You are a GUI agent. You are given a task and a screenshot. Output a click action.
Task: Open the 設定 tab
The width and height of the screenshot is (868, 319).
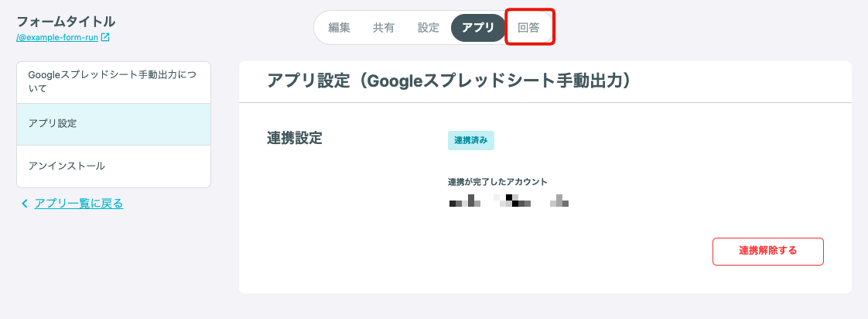429,28
